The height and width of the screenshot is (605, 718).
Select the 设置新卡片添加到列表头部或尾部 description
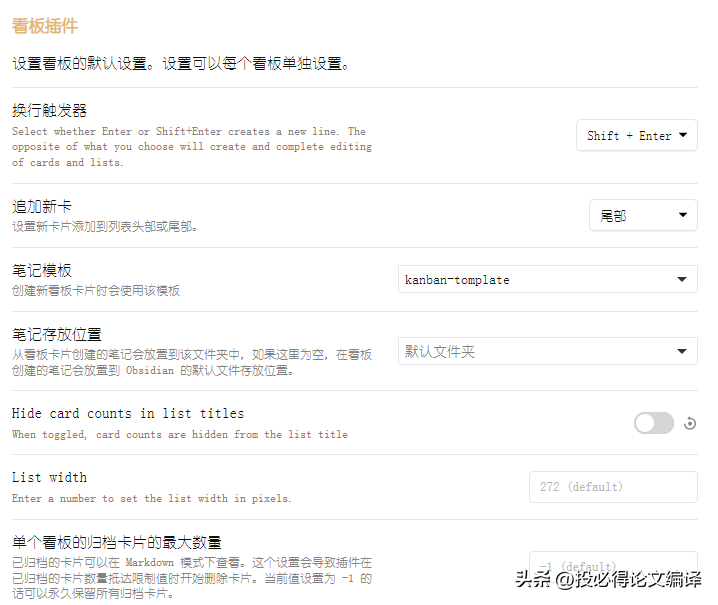point(105,226)
